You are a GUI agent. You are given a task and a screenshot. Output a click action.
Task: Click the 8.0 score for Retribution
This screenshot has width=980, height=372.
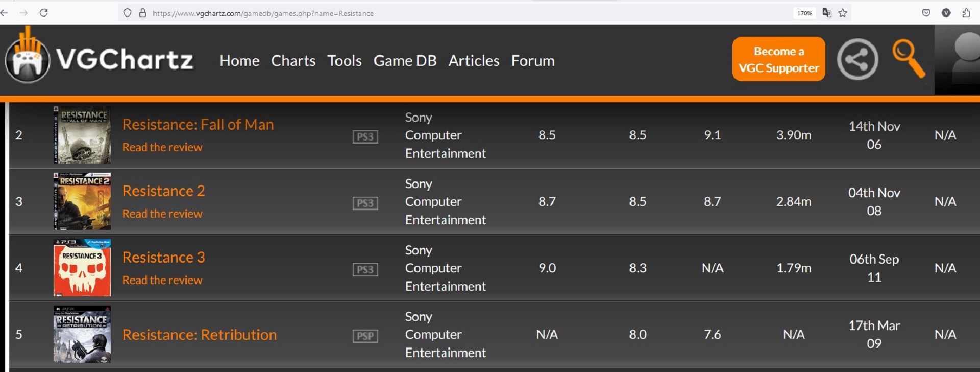point(638,334)
